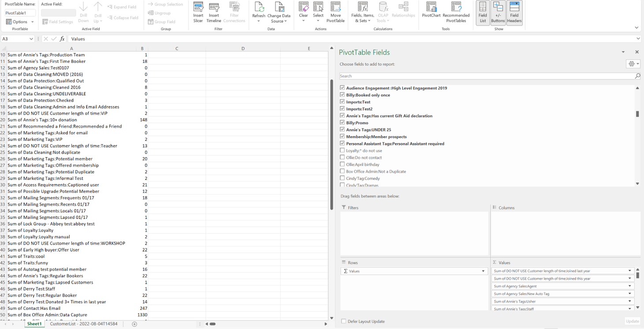Close the PivotTable Fields pane

(x=637, y=52)
